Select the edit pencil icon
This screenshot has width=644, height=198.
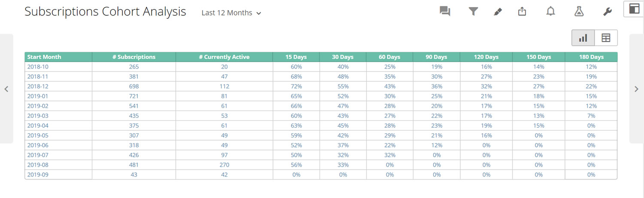(498, 12)
